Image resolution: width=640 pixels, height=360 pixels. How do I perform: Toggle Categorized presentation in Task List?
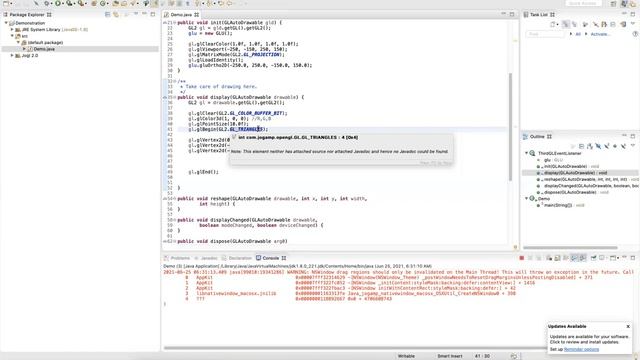click(565, 24)
